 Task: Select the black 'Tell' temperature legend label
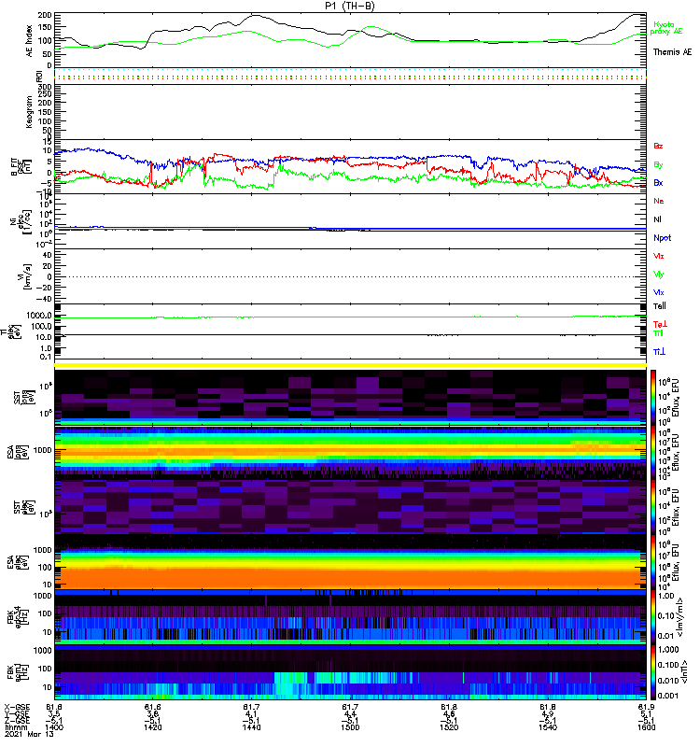click(x=660, y=306)
